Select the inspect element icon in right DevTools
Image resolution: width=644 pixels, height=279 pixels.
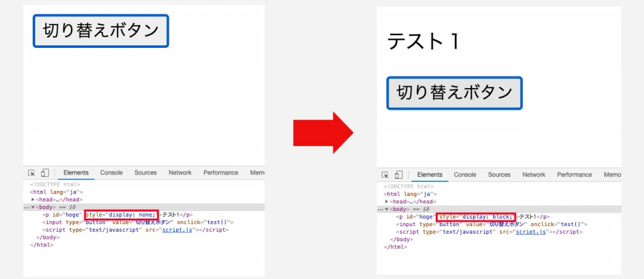[386, 175]
